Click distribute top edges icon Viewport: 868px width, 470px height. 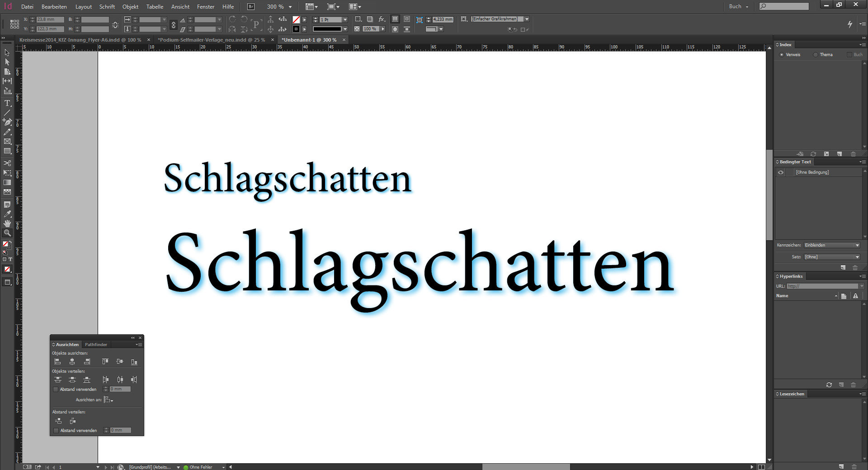click(x=57, y=380)
